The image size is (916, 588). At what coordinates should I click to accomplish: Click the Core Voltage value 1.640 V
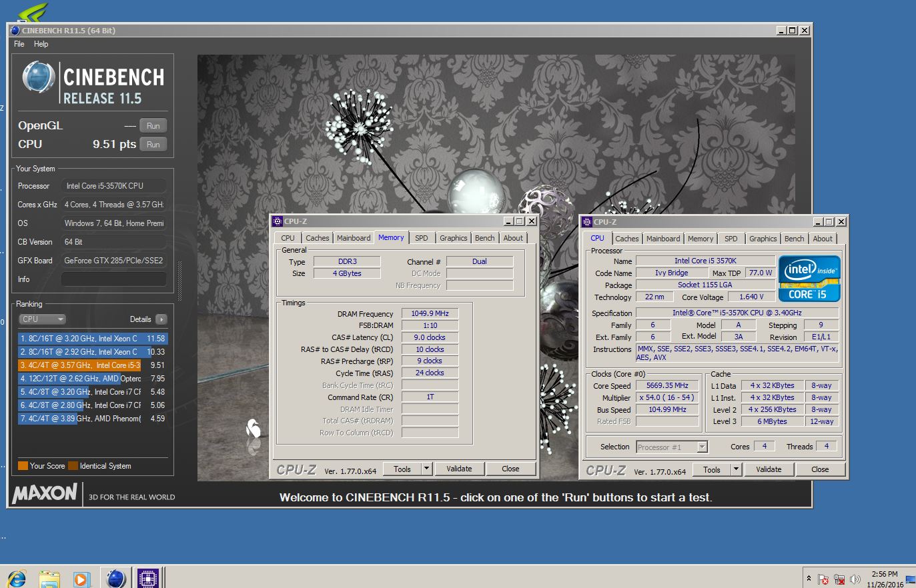tap(751, 297)
